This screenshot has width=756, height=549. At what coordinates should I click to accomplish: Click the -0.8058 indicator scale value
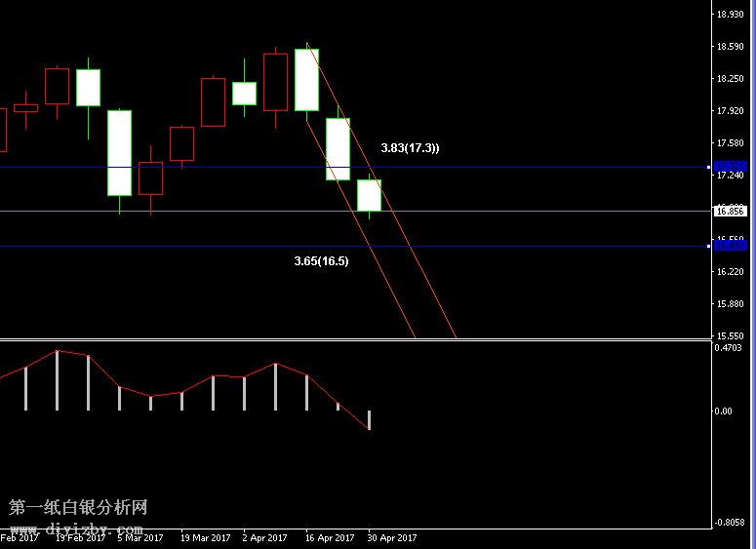[729, 523]
